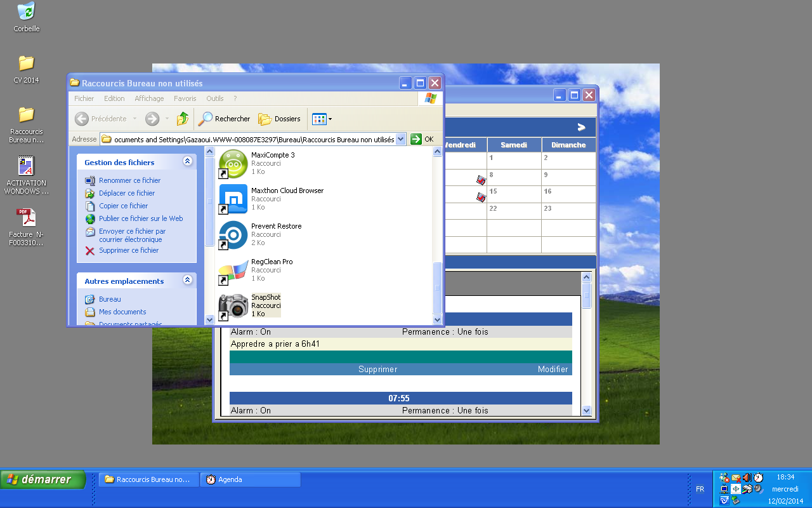Click the Supprimer button in Agenda
The width and height of the screenshot is (812, 508).
tap(377, 369)
